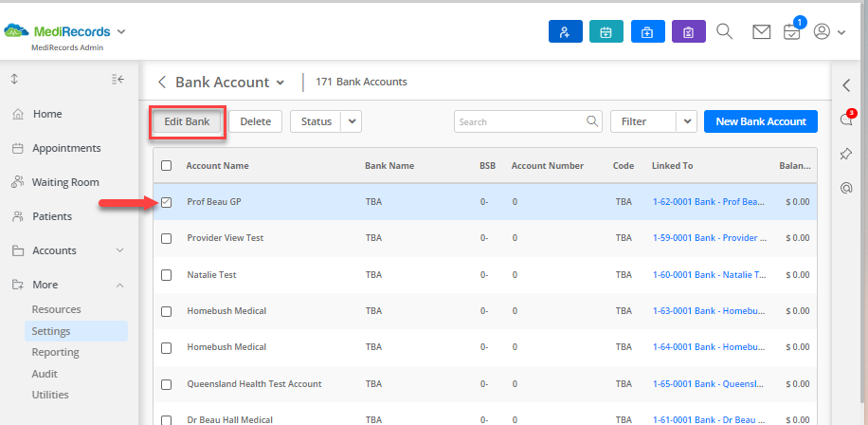Click the Status button
The image size is (868, 425).
click(x=316, y=121)
